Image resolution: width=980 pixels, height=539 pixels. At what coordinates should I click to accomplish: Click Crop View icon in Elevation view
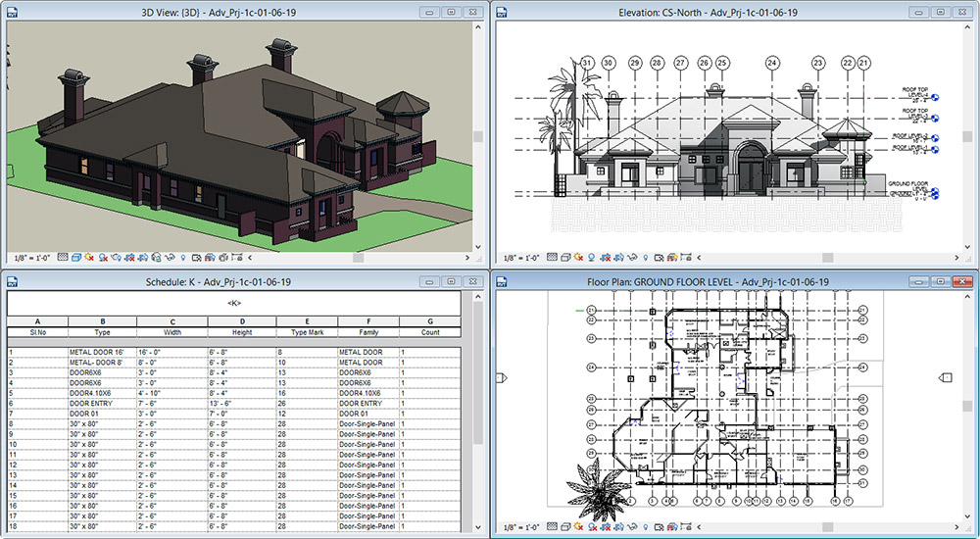click(606, 258)
